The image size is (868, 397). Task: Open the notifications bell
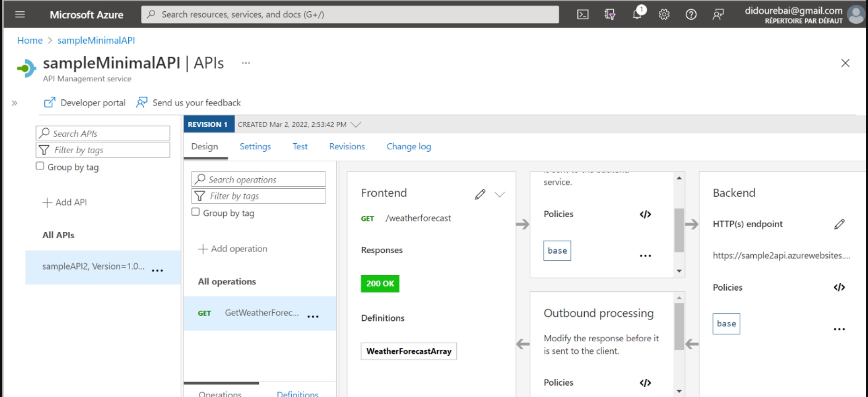(637, 14)
